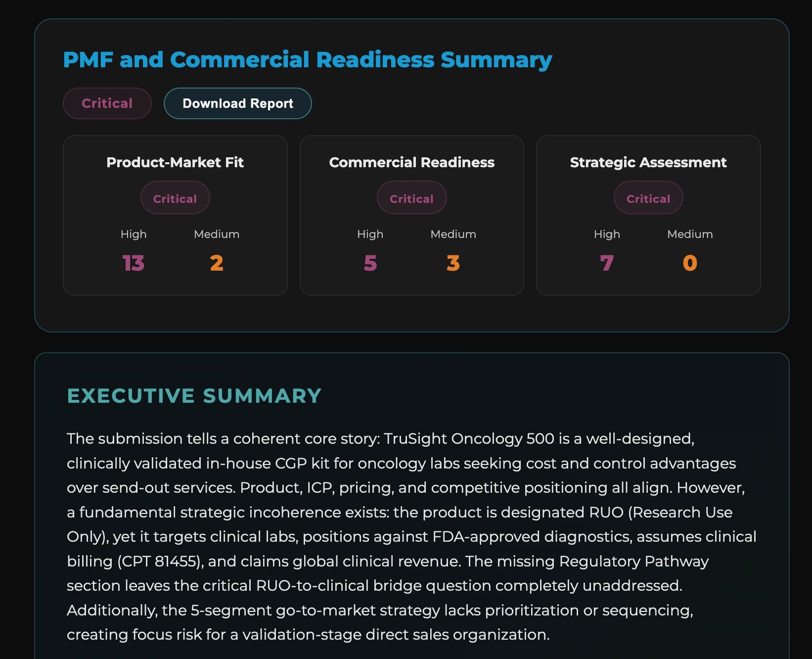Screen dimensions: 812x659
Task: Click the Executive Summary heading text
Action: 193,396
